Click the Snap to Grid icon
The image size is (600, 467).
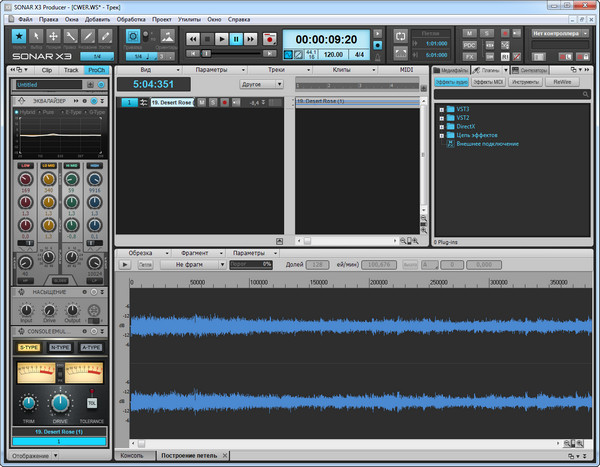[133, 36]
